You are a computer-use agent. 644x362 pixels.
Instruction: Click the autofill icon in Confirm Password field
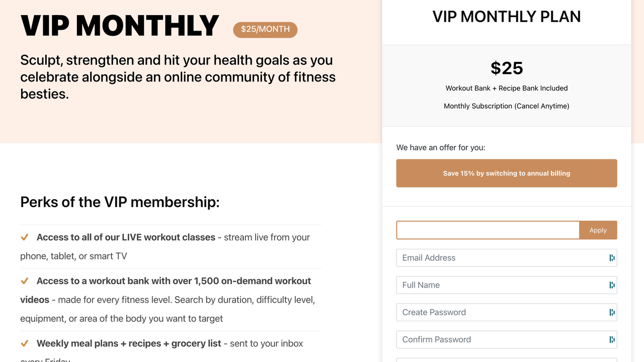(x=612, y=339)
